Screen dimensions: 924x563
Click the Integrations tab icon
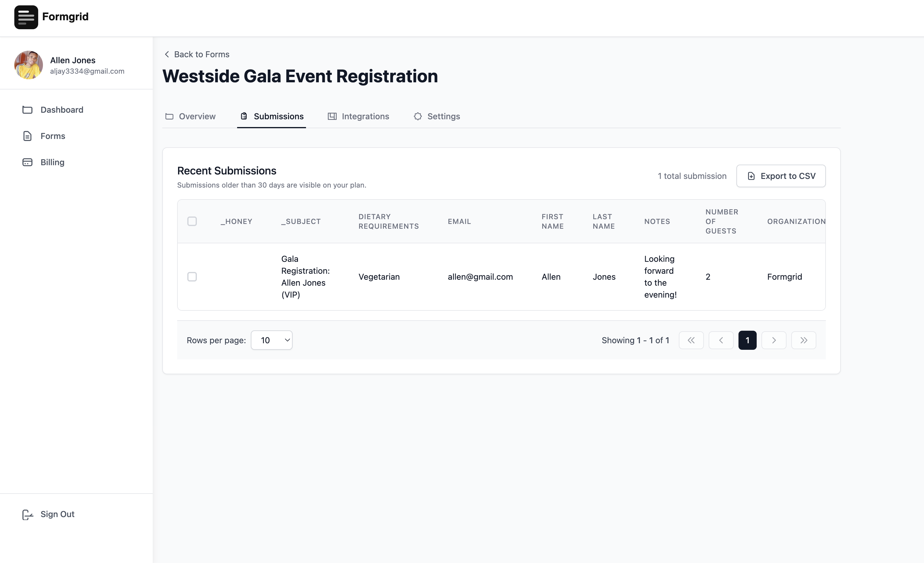coord(332,117)
